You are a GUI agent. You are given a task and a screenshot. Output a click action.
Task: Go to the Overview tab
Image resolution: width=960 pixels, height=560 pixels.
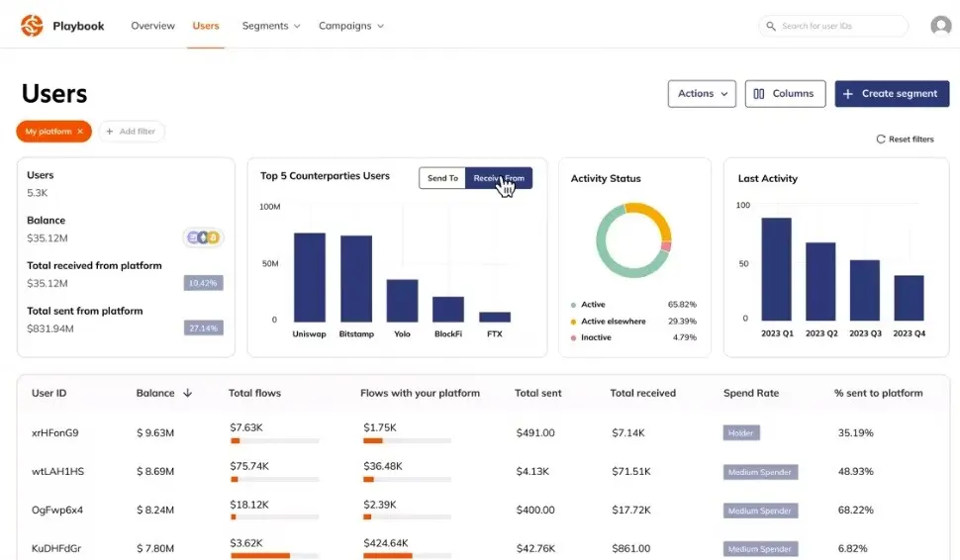(x=152, y=26)
